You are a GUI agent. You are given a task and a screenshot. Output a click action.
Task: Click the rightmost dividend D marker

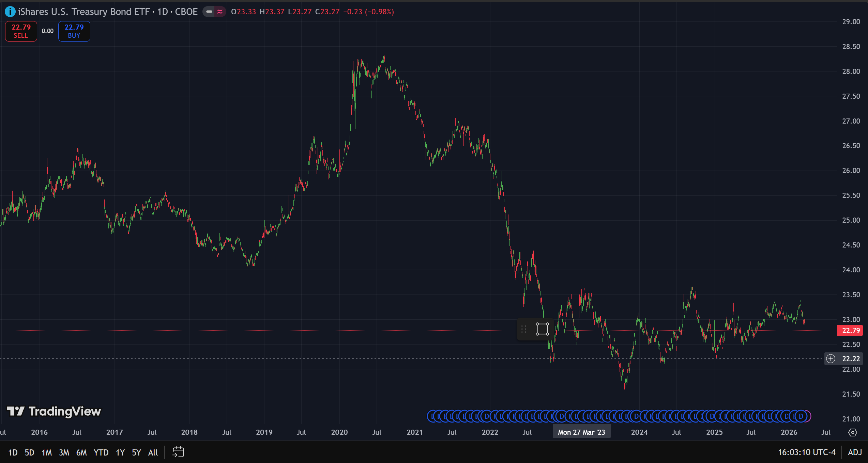click(x=801, y=416)
